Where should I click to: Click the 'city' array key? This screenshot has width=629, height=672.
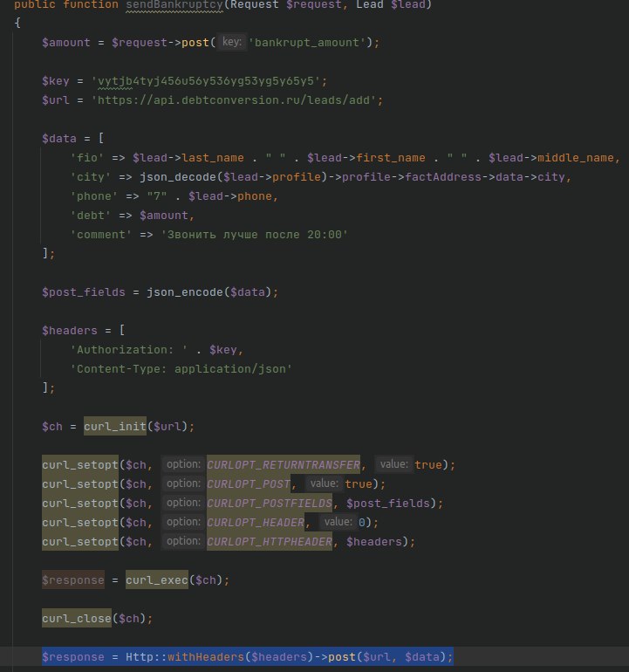click(91, 177)
